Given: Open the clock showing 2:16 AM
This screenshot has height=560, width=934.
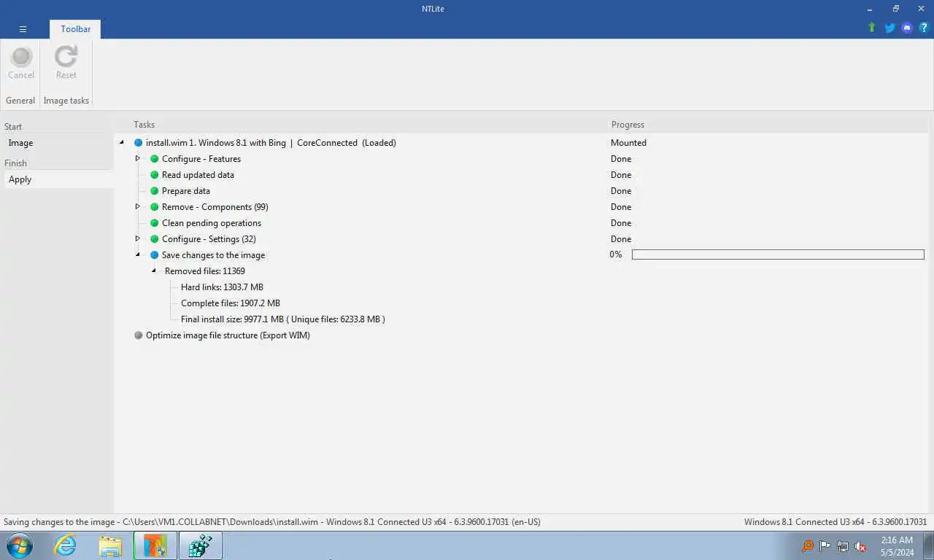Looking at the screenshot, I should click(x=897, y=545).
